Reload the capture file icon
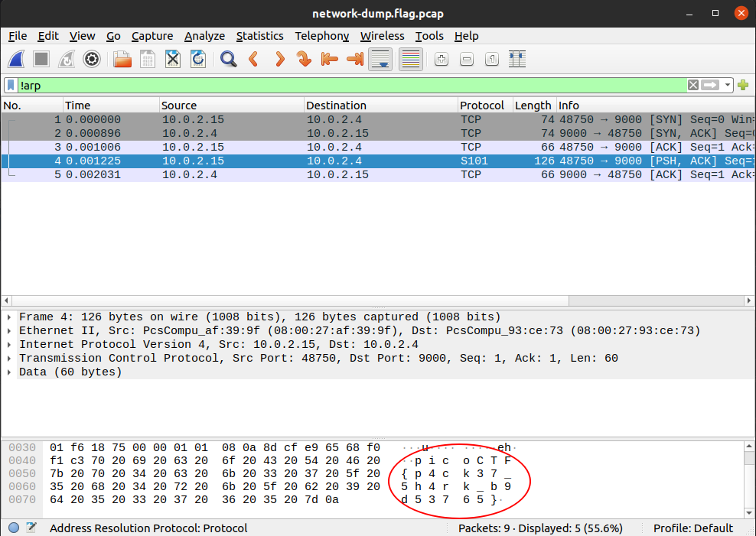The image size is (756, 536). tap(198, 59)
